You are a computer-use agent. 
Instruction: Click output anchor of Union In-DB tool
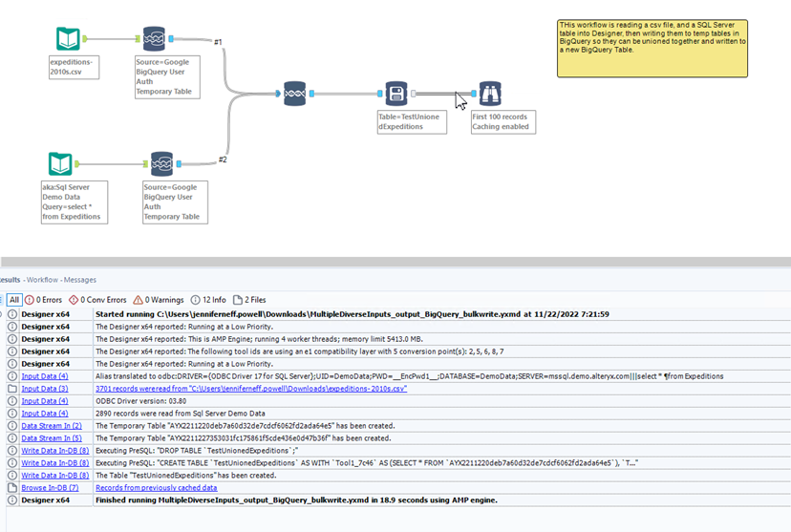click(x=311, y=94)
